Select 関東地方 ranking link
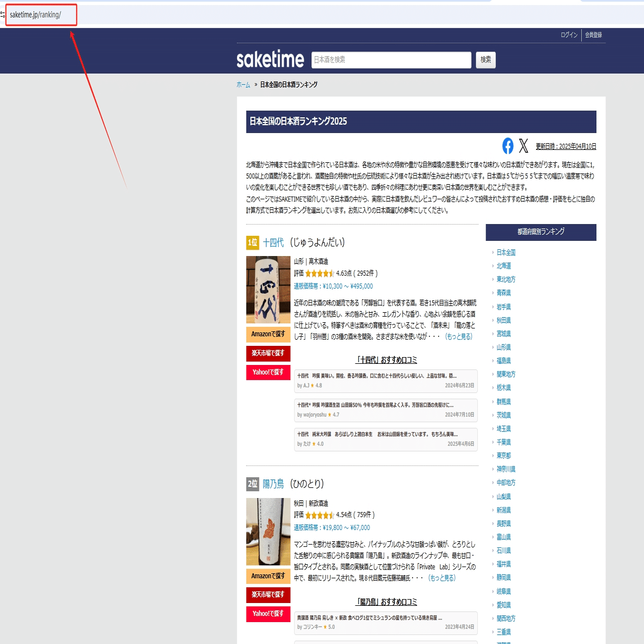644x644 pixels. [506, 374]
